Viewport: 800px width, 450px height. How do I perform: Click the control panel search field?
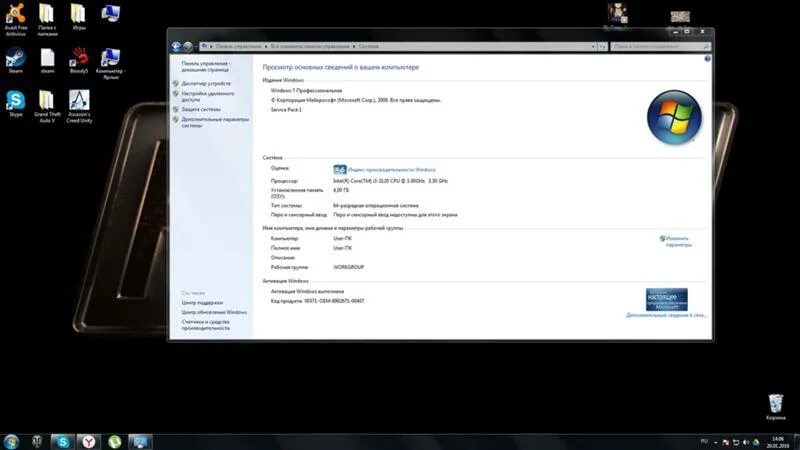click(x=656, y=46)
